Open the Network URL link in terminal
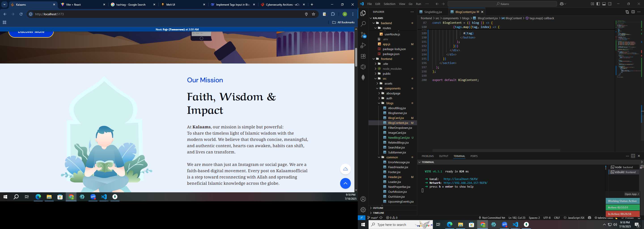Image resolution: width=644 pixels, height=229 pixels. (466, 183)
